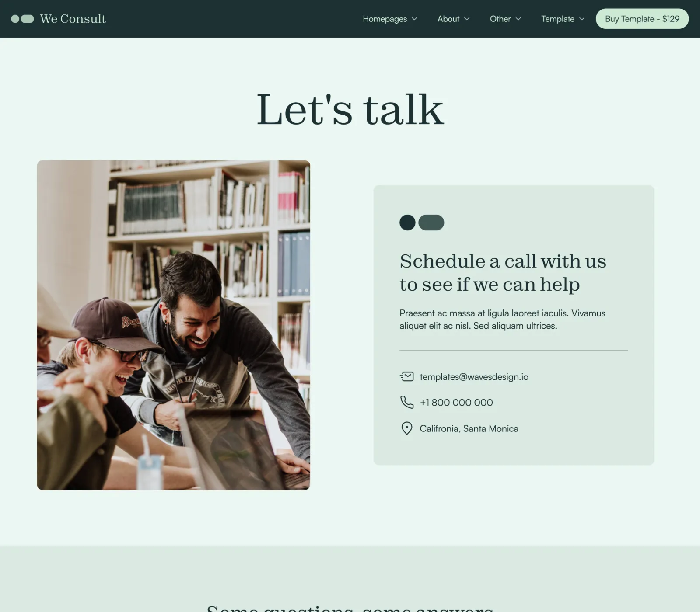Image resolution: width=700 pixels, height=612 pixels.
Task: Open the Homepages menu item
Action: click(385, 19)
